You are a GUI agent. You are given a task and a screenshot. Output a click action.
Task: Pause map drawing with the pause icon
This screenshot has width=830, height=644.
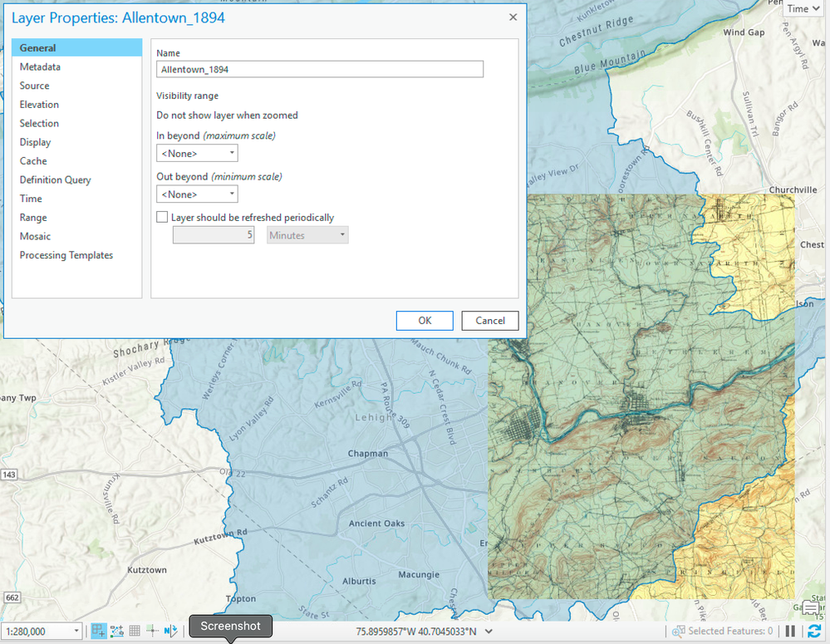[x=790, y=631]
